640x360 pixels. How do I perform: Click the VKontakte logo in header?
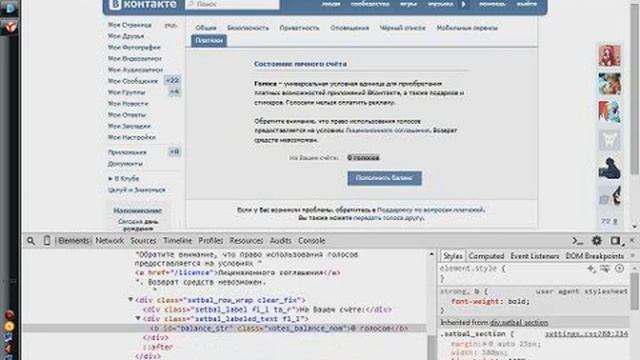click(142, 4)
